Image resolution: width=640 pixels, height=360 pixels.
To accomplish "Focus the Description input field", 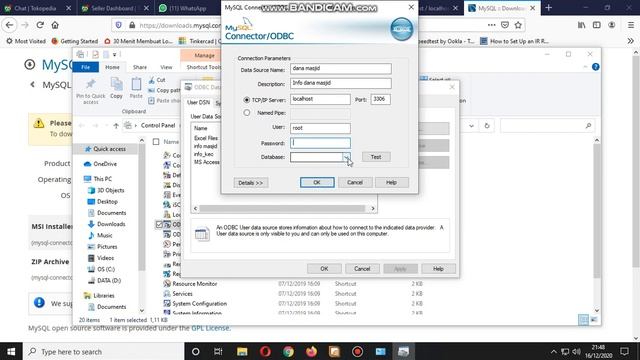I will 341,83.
